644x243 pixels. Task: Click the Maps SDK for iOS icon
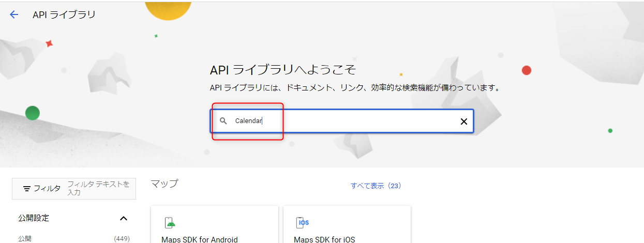click(x=302, y=222)
